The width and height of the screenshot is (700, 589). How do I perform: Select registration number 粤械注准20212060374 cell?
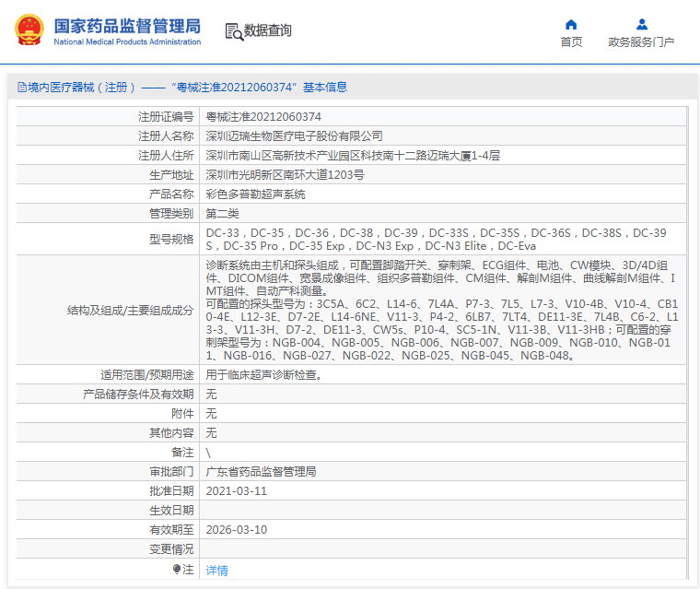coord(442,117)
